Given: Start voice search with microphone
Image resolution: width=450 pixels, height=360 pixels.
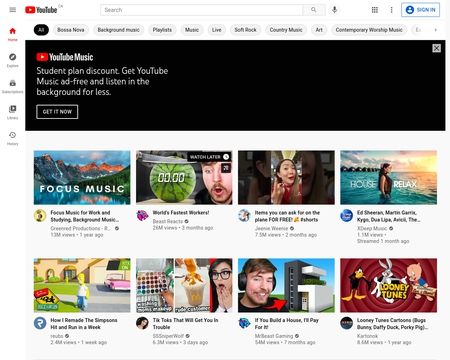Looking at the screenshot, I should tap(335, 10).
